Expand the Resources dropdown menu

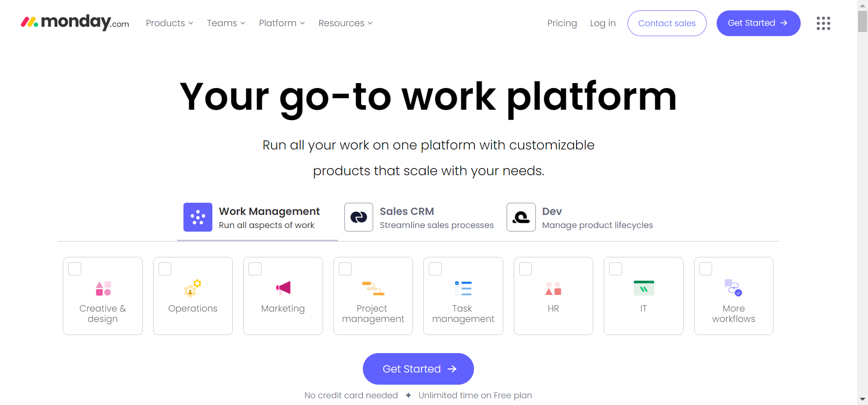tap(345, 23)
